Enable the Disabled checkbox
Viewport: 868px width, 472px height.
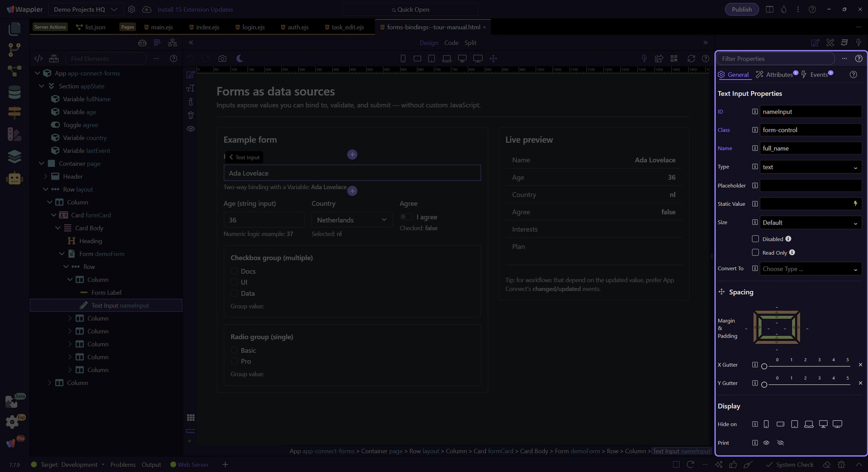pyautogui.click(x=755, y=239)
